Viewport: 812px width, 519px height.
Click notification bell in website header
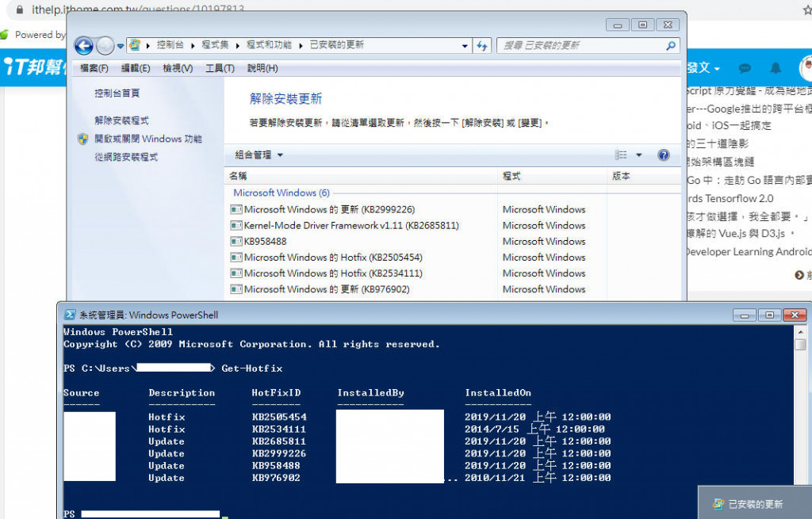(776, 68)
